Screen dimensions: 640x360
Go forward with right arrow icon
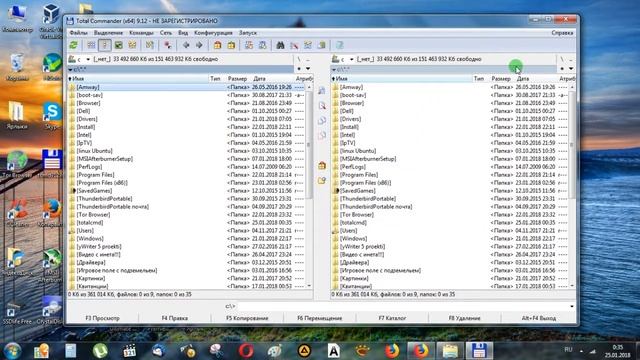(x=199, y=45)
